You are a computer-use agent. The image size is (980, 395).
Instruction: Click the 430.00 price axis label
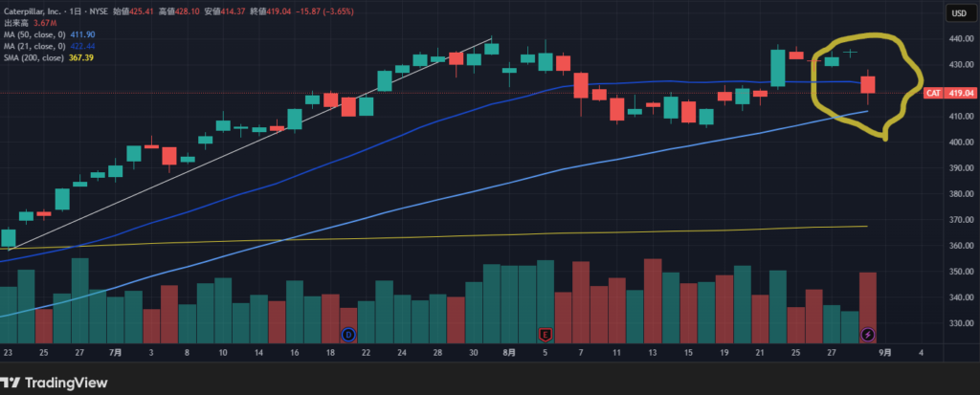(961, 64)
